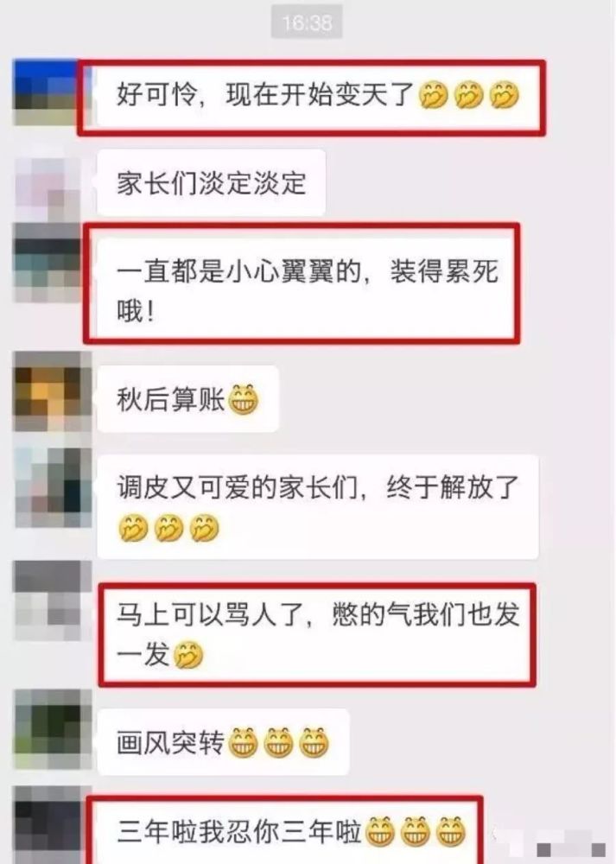Tap the blue avatar beside the first message

coord(46,92)
